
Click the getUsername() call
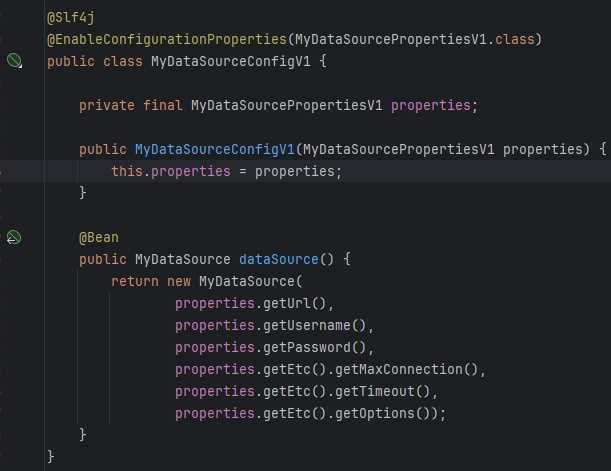click(x=314, y=325)
